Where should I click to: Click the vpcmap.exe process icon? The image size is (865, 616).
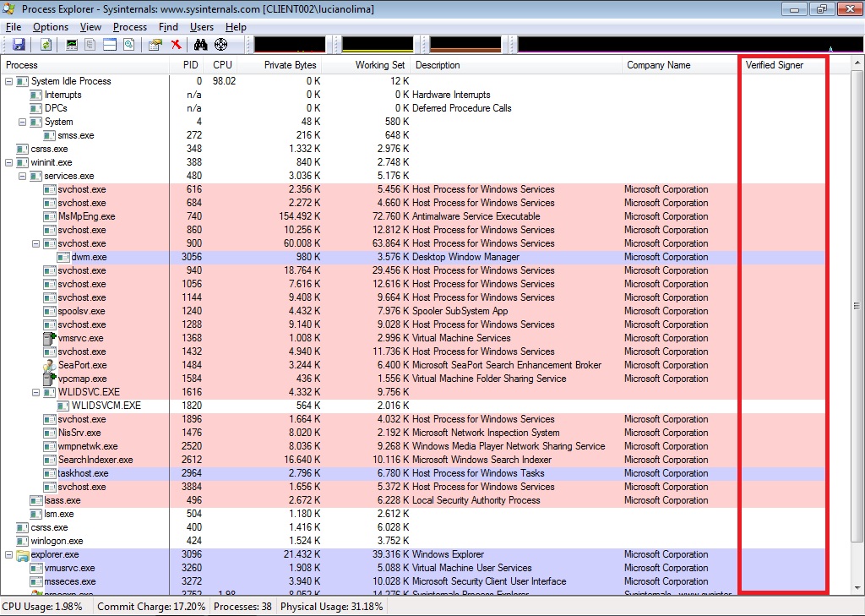point(50,379)
